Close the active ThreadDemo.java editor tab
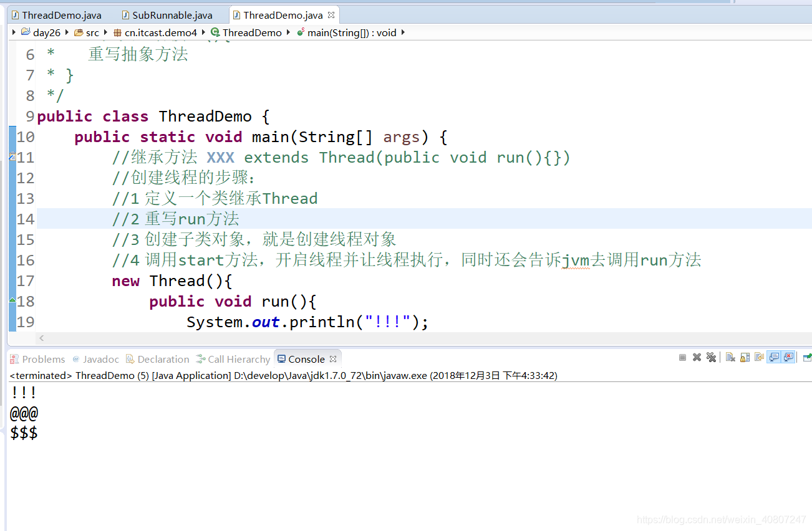This screenshot has width=812, height=531. (331, 15)
